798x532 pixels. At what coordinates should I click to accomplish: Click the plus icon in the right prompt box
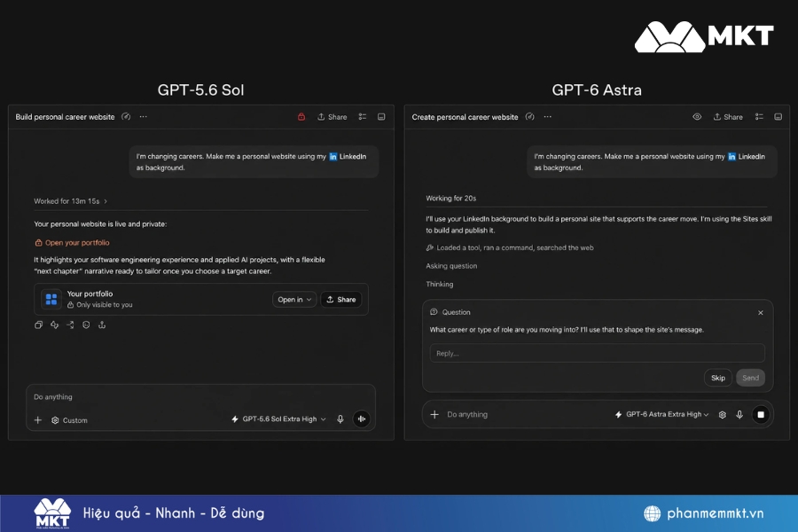coord(434,414)
